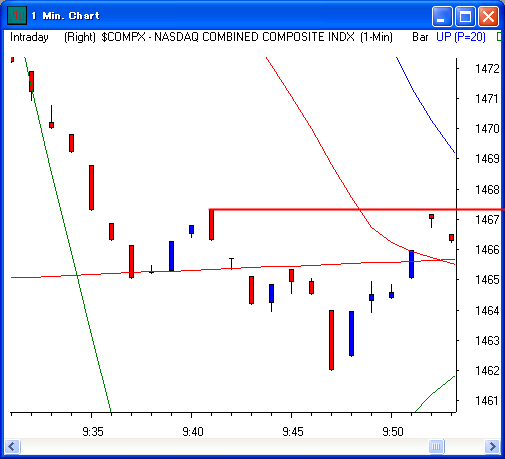Click the (Right) axis label
The image size is (505, 459).
pyautogui.click(x=80, y=37)
